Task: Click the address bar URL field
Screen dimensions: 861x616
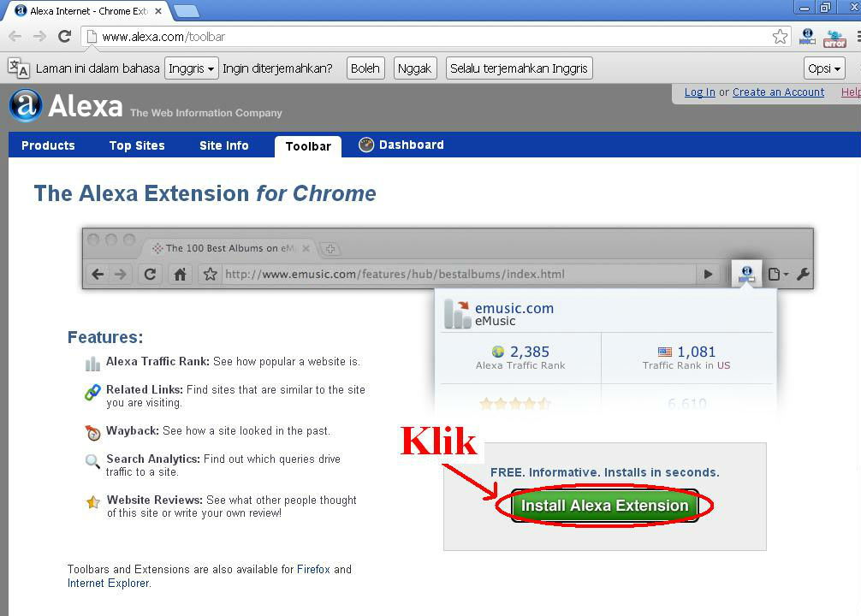Action: pyautogui.click(x=434, y=37)
